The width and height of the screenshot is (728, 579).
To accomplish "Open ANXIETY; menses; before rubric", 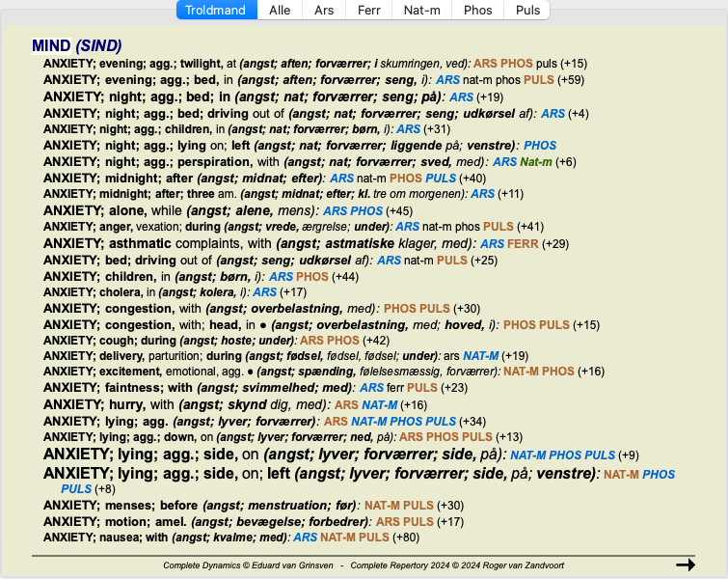I will 121,505.
